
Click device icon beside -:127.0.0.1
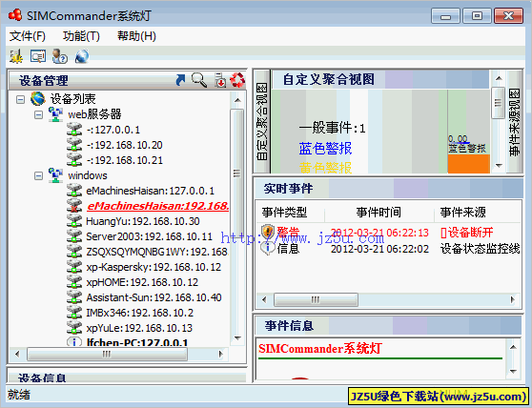pos(74,130)
